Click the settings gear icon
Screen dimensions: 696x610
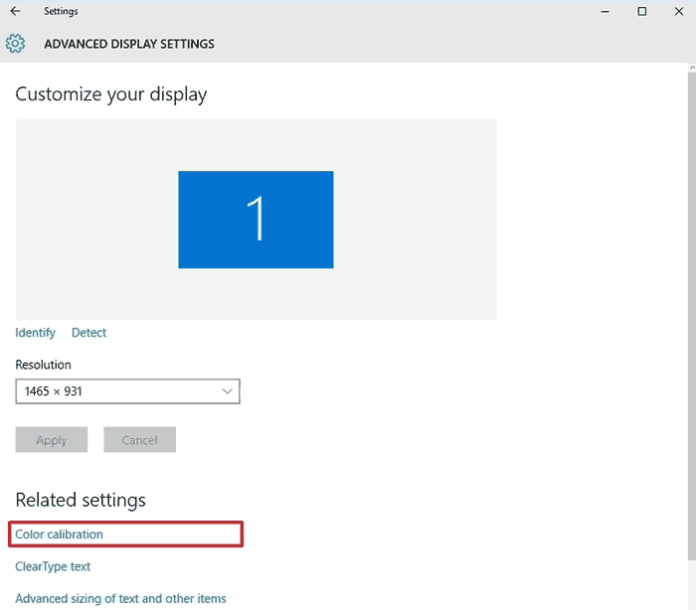point(15,44)
